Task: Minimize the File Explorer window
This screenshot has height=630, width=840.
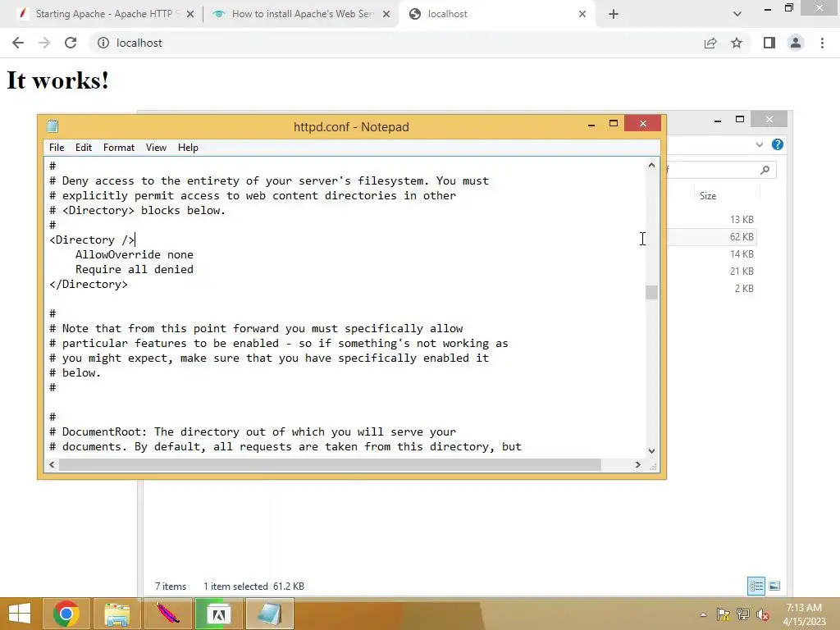Action: pos(717,121)
